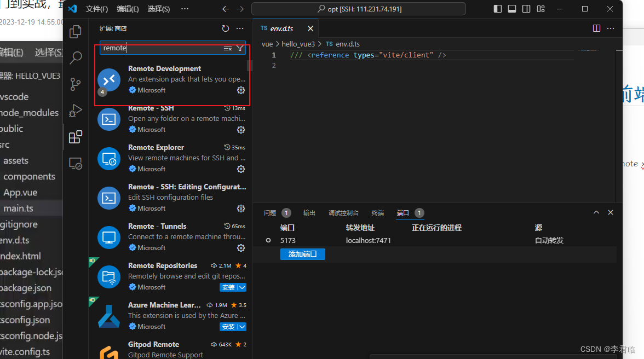Open the Source Control view

point(75,84)
